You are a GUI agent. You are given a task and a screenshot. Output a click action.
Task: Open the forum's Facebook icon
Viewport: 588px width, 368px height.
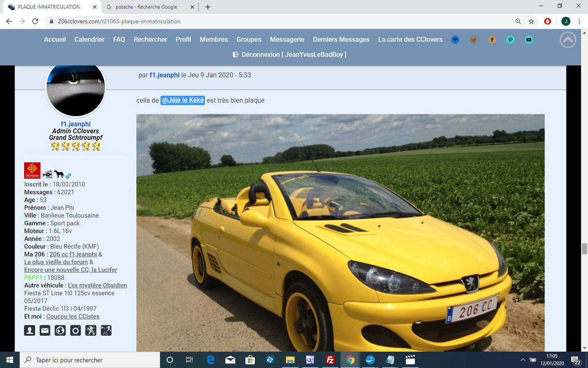492,40
